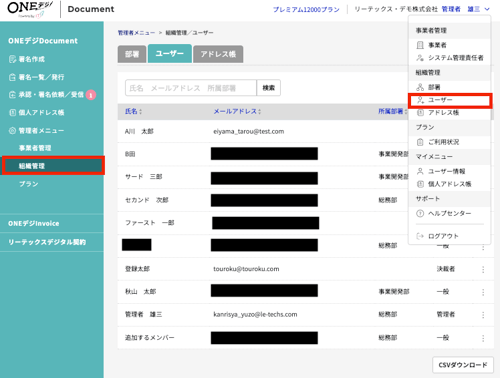
Task: Open プラン in the sidebar submenu
Action: (x=28, y=184)
